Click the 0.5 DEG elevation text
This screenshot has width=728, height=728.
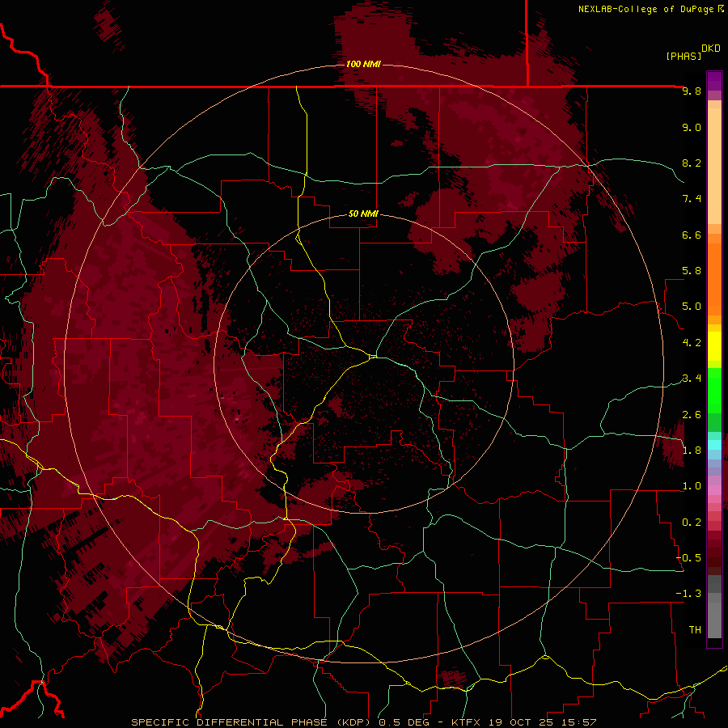(x=406, y=722)
